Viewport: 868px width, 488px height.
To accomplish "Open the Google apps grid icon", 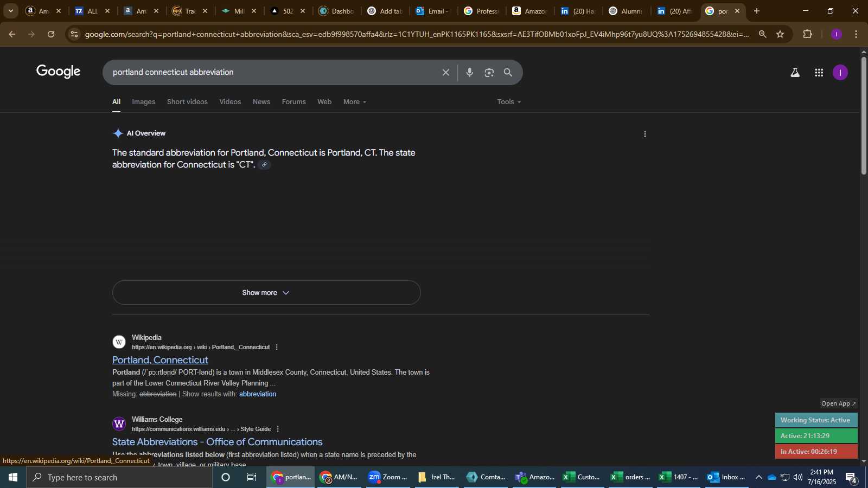I will [x=819, y=73].
